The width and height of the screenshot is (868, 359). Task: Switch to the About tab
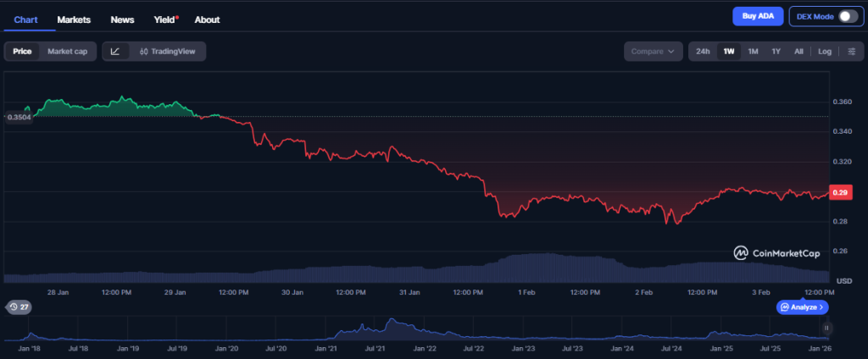click(x=207, y=19)
